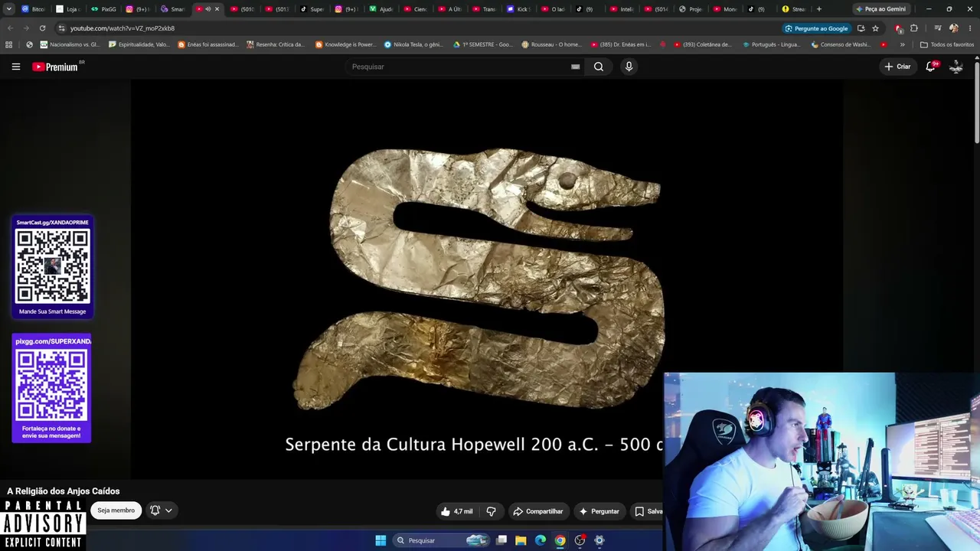Open bookmark Knowledge is Power
This screenshot has height=551, width=980.
pyautogui.click(x=346, y=44)
